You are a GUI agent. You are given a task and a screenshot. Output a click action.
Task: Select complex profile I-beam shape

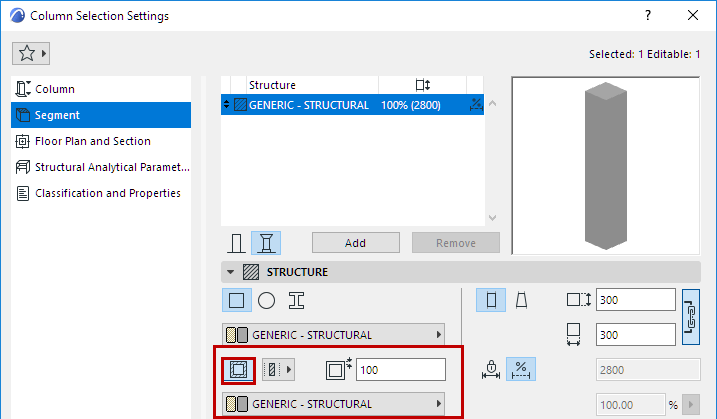(x=296, y=301)
